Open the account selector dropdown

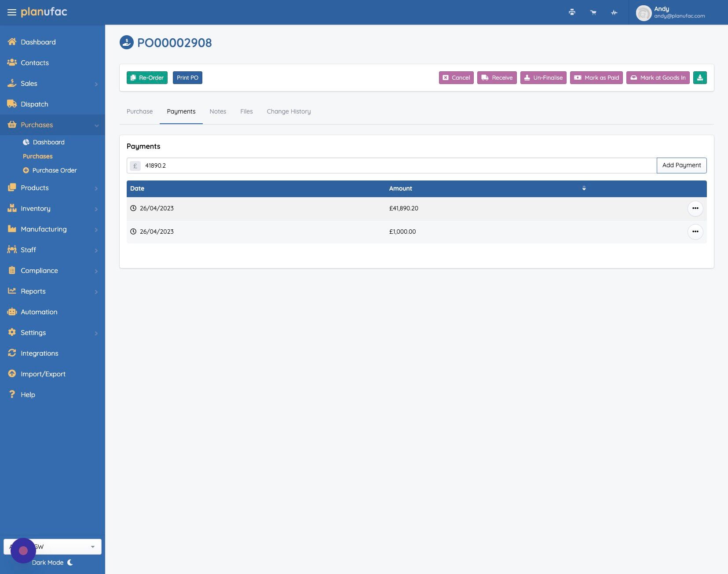point(52,547)
